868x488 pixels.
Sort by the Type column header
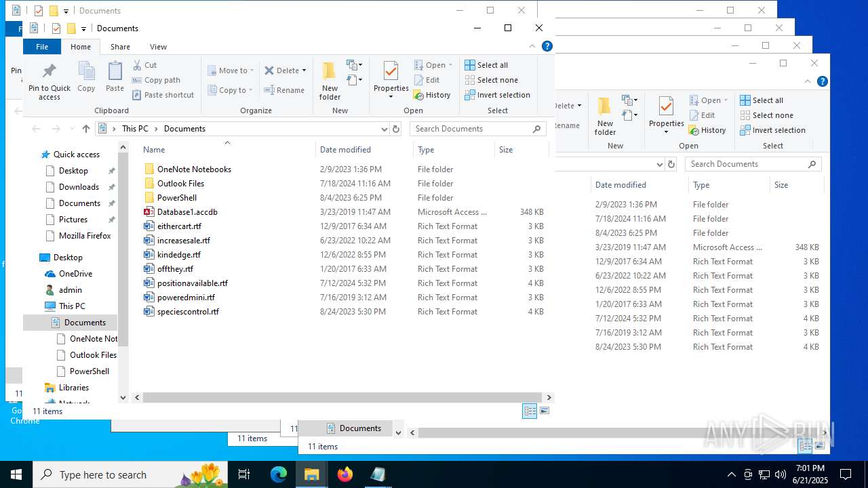pos(454,150)
